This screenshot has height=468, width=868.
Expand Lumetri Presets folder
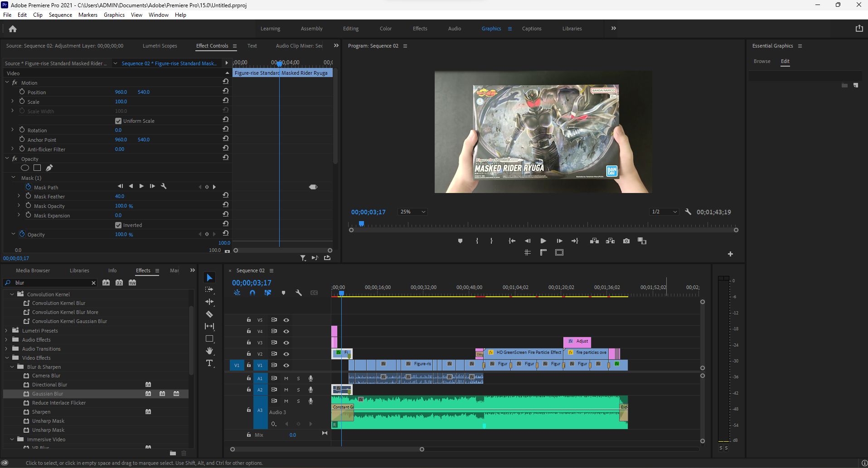coord(6,331)
